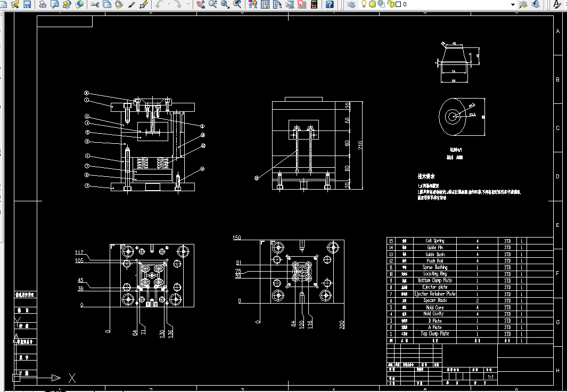Open the Markup Set Manager icon
The width and height of the screenshot is (567, 392).
coord(301,4)
